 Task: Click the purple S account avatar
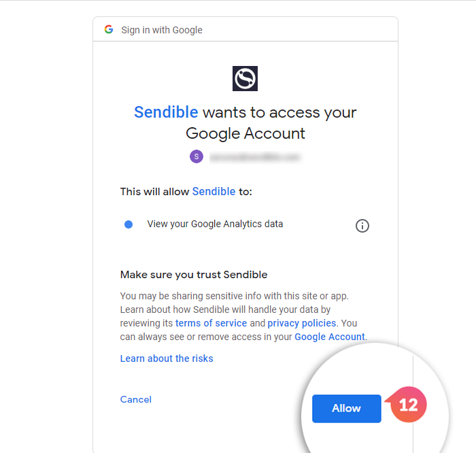(197, 156)
